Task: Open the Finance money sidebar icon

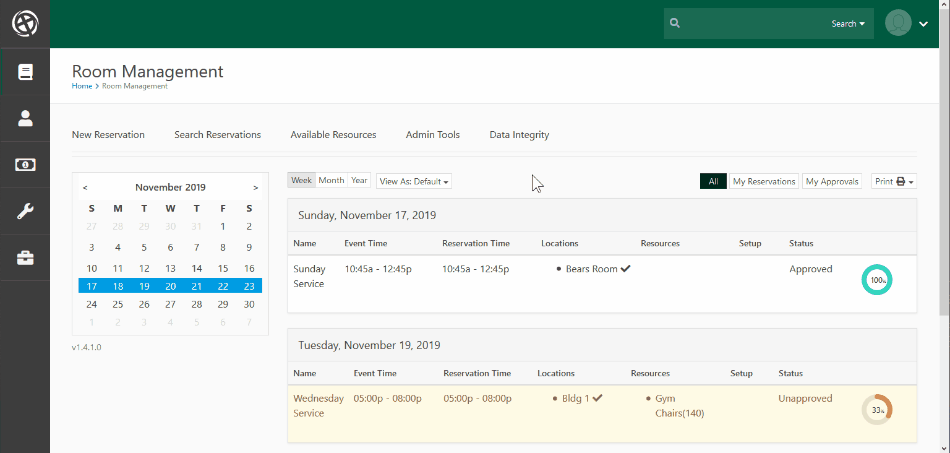Action: point(25,164)
